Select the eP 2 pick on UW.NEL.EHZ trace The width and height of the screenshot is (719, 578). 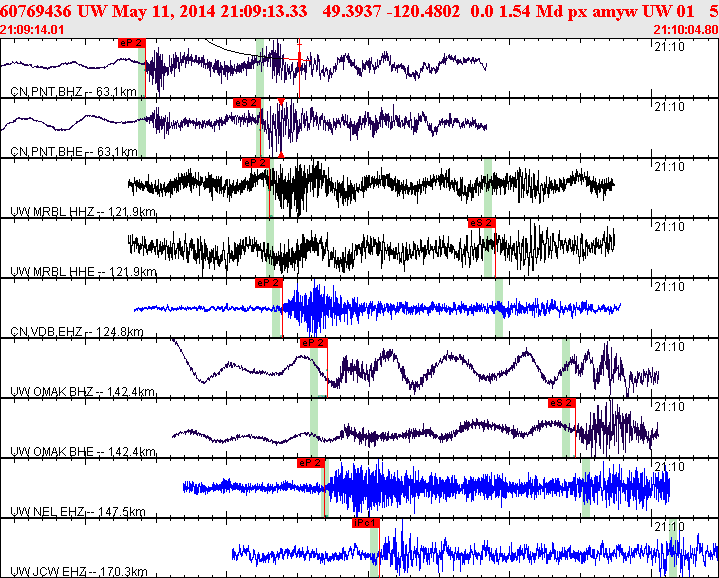tap(310, 463)
